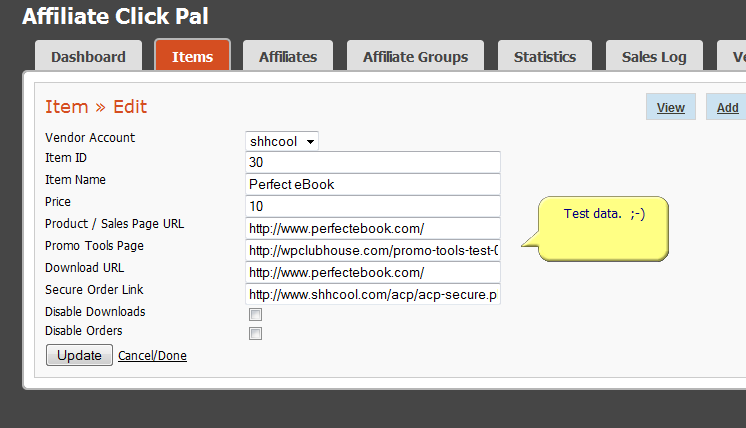
Task: Tick the Disable Orders checkbox
Action: [x=255, y=334]
